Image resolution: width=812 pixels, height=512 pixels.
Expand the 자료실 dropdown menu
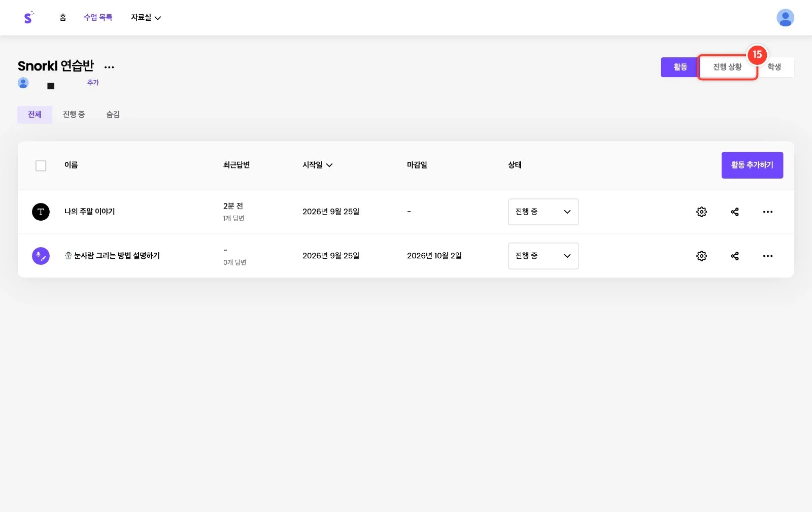click(146, 18)
